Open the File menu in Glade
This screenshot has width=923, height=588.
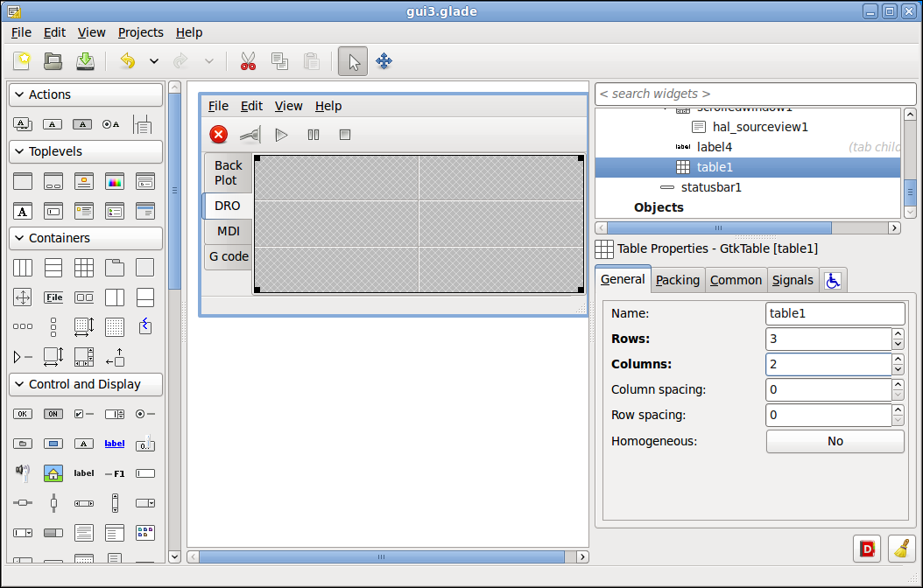tap(21, 32)
